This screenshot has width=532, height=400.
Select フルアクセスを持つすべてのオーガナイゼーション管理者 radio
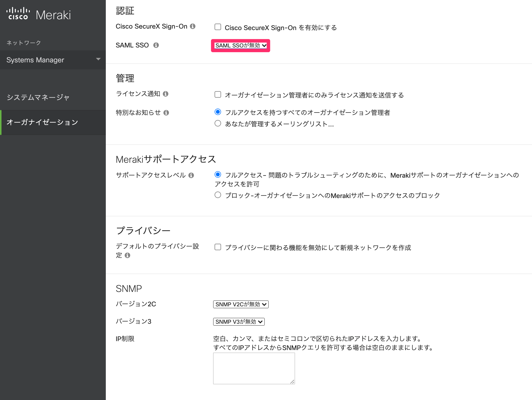(x=218, y=112)
